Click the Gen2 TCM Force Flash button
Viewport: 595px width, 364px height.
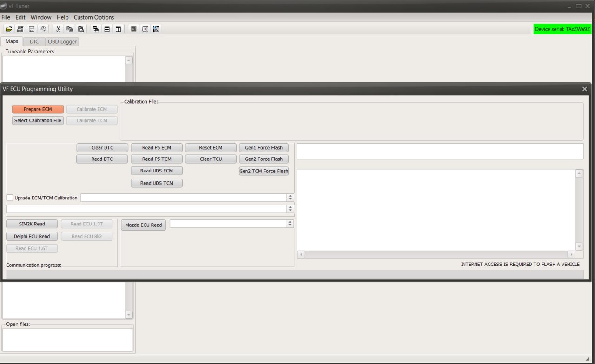pos(264,171)
